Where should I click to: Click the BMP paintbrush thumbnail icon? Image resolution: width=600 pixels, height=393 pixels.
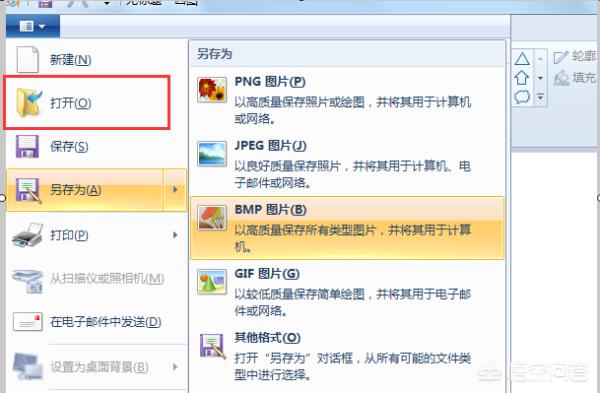(212, 218)
